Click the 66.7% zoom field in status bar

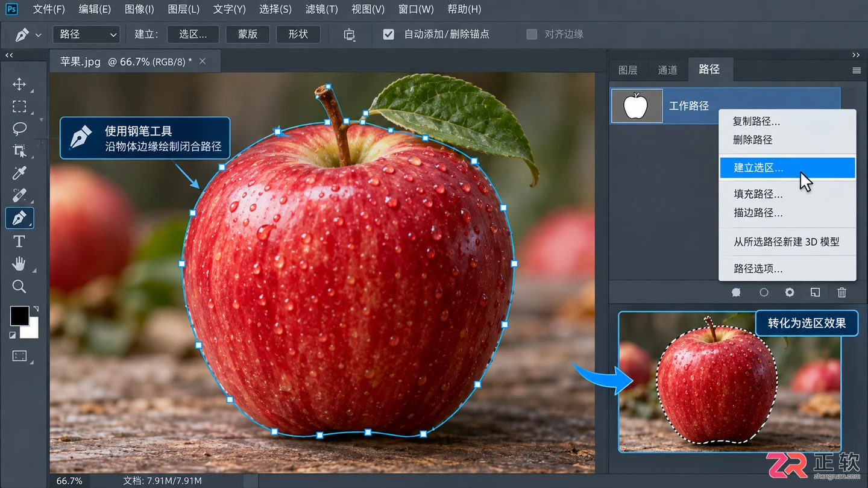(x=69, y=481)
